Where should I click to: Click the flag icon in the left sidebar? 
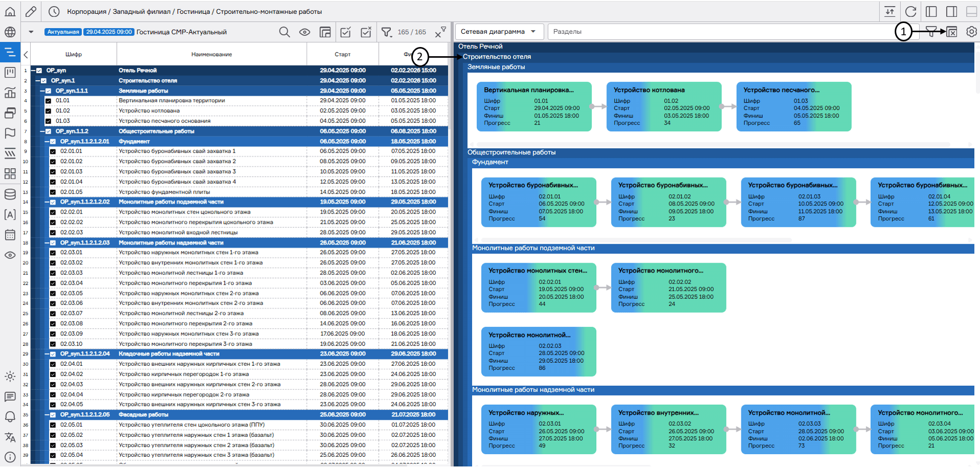click(10, 133)
